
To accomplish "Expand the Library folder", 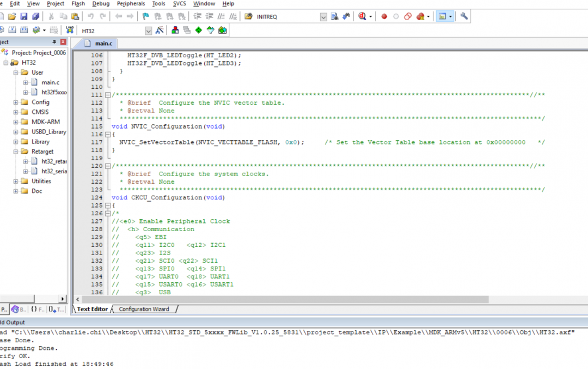I will coord(16,142).
